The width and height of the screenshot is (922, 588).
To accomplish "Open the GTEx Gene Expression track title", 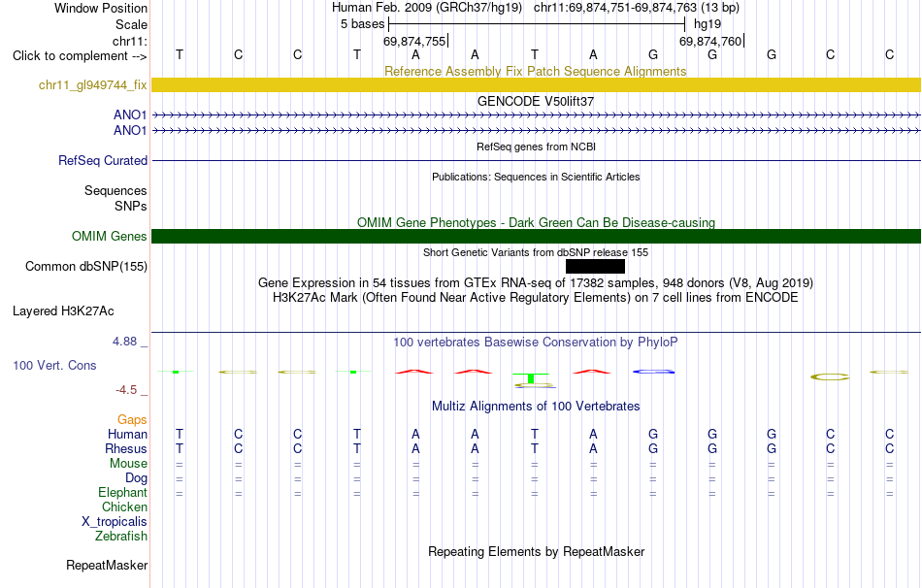I will pyautogui.click(x=535, y=282).
